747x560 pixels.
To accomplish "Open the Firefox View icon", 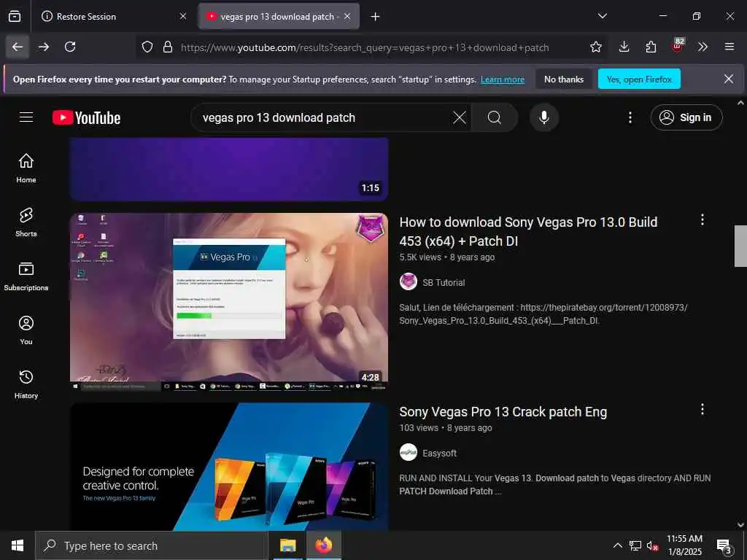I will coord(15,17).
